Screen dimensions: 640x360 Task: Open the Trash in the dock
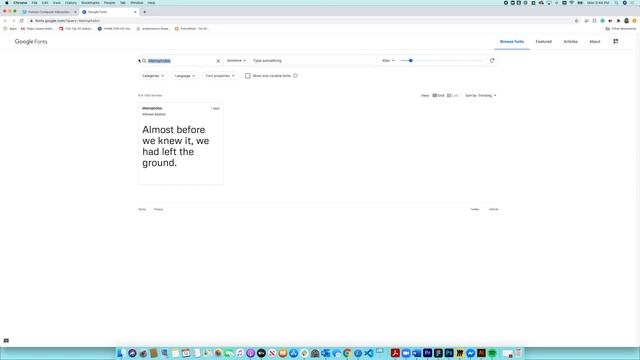(x=519, y=353)
